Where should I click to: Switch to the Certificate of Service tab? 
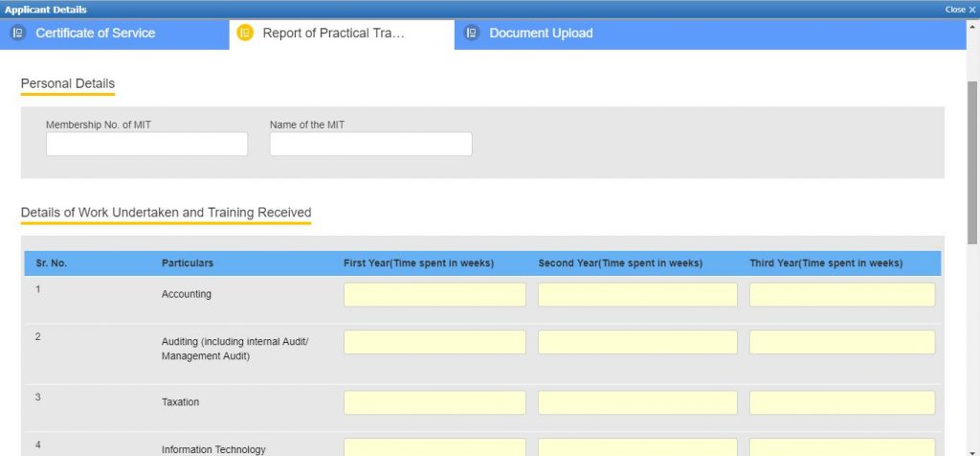click(95, 34)
